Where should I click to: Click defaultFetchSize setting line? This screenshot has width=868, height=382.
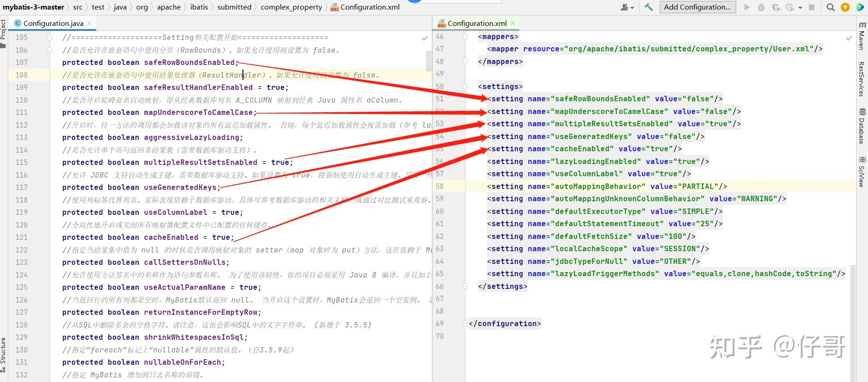[591, 236]
